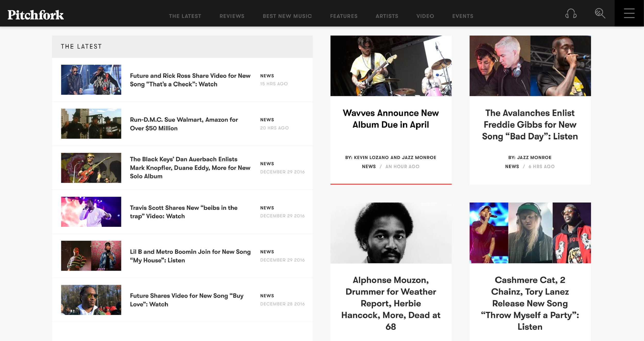Screen dimensions: 644x341
Task: Click the '20 HRS AGO' timestamp
Action: point(274,128)
